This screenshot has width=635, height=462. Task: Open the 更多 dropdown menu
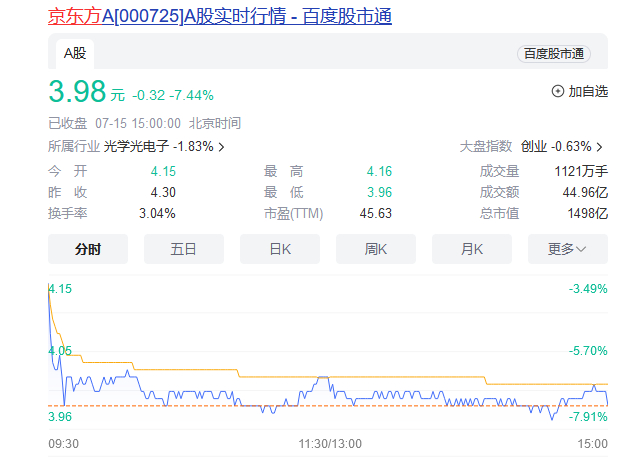568,249
